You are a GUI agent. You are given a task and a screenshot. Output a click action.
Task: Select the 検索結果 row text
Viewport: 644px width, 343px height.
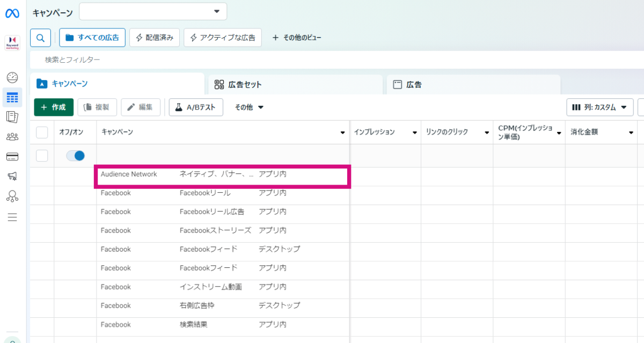[x=193, y=324]
